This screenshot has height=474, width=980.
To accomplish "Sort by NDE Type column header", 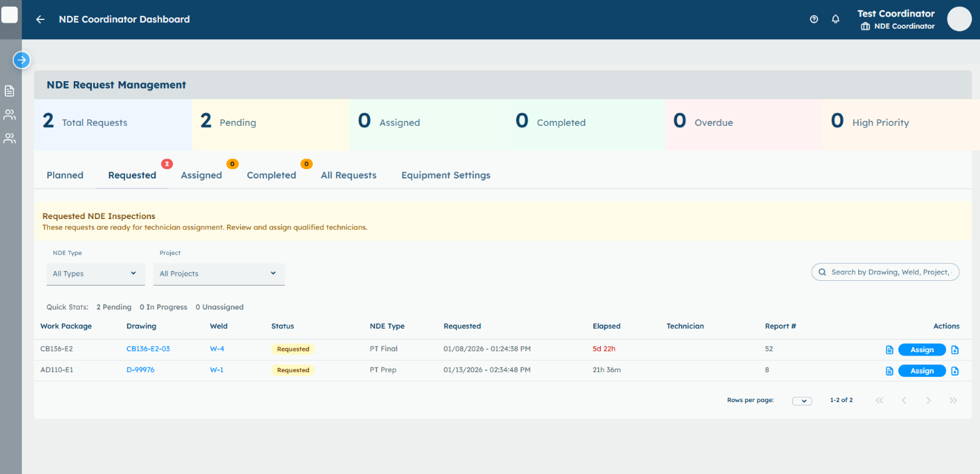I will [x=387, y=326].
